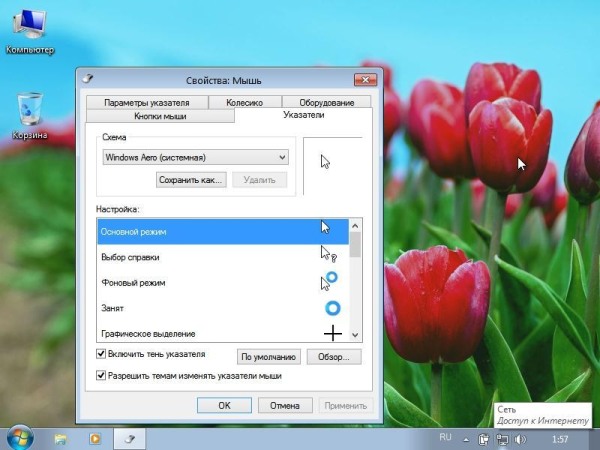Open the Кнопки мыши tab
This screenshot has width=600, height=450.
[160, 116]
